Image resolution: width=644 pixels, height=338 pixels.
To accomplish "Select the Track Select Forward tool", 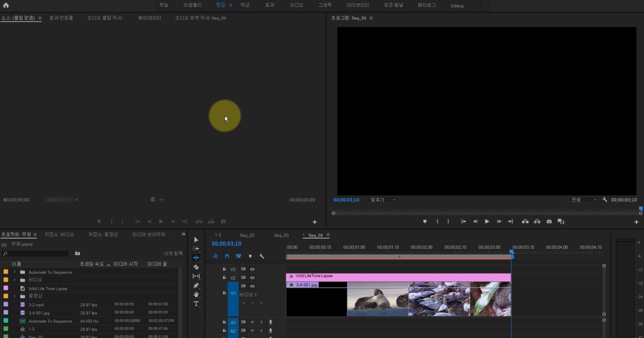I will 196,249.
